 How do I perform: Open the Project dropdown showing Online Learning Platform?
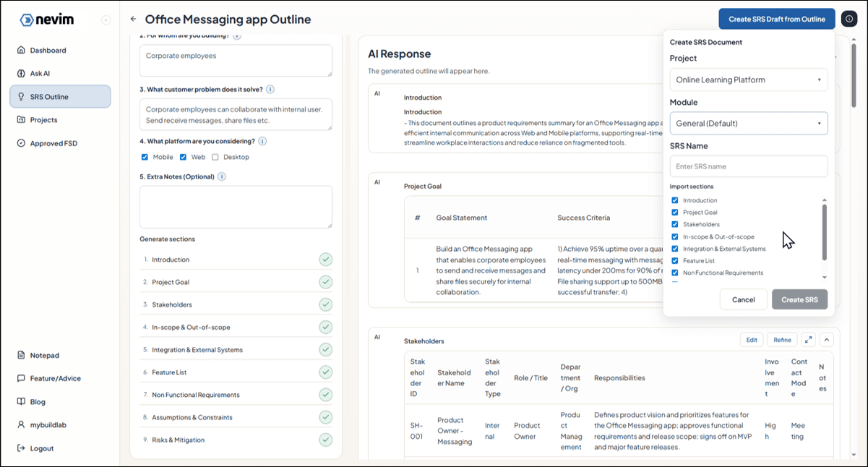click(749, 80)
